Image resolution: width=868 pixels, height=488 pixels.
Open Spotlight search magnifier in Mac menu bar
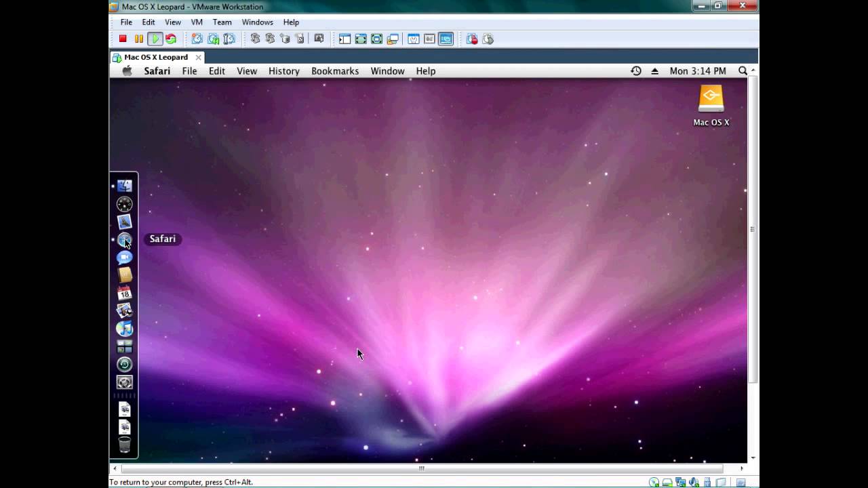tap(743, 71)
